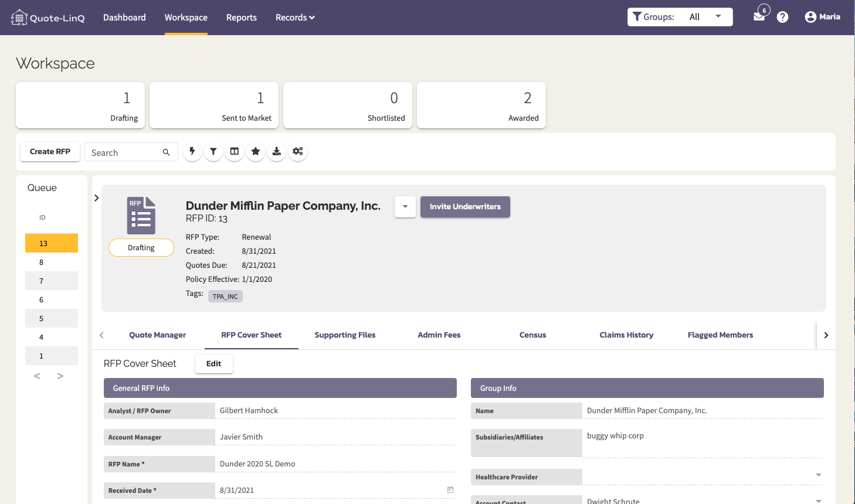The height and width of the screenshot is (504, 855).
Task: Switch to the Quote Manager tab
Action: point(158,335)
